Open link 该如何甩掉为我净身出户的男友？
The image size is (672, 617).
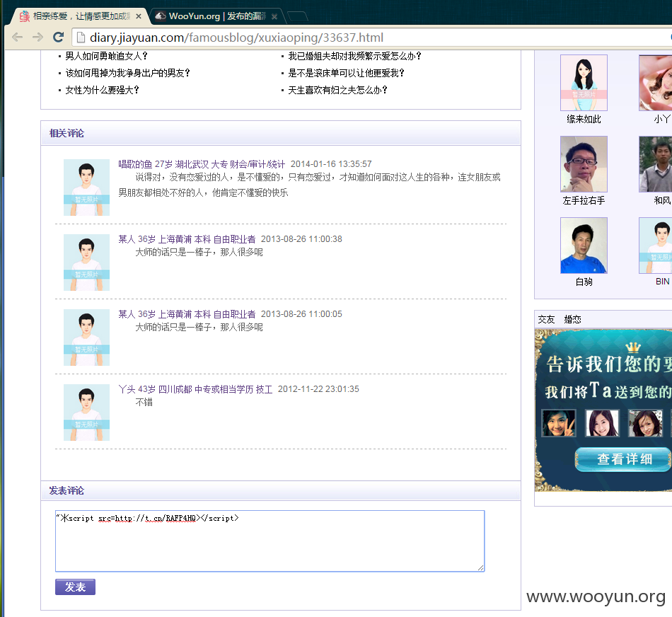point(128,74)
